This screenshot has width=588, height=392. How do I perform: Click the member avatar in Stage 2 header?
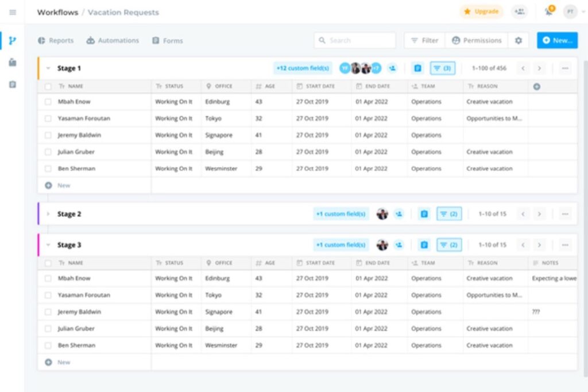pyautogui.click(x=382, y=214)
